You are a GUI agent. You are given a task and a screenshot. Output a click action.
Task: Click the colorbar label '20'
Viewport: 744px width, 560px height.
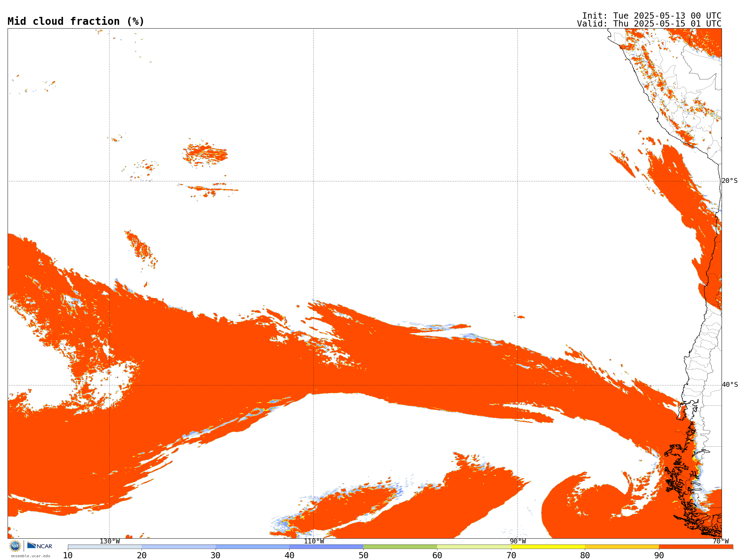pyautogui.click(x=142, y=556)
